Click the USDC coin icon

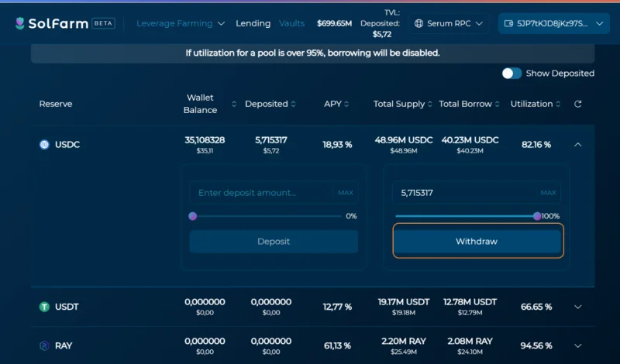pyautogui.click(x=44, y=145)
